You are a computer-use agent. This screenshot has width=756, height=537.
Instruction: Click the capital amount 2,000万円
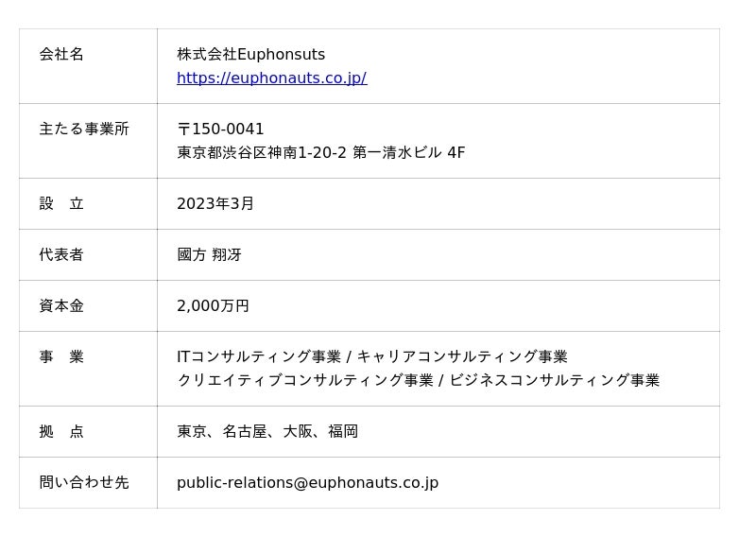(213, 306)
